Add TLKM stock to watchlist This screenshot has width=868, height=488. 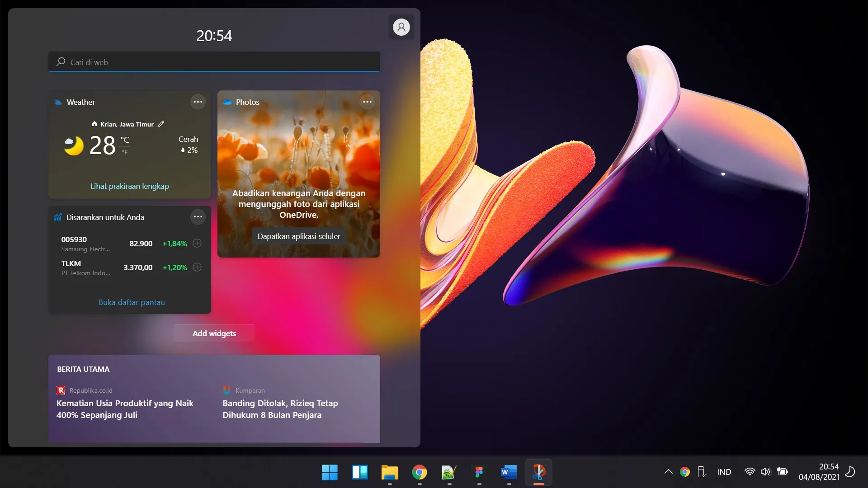click(197, 267)
